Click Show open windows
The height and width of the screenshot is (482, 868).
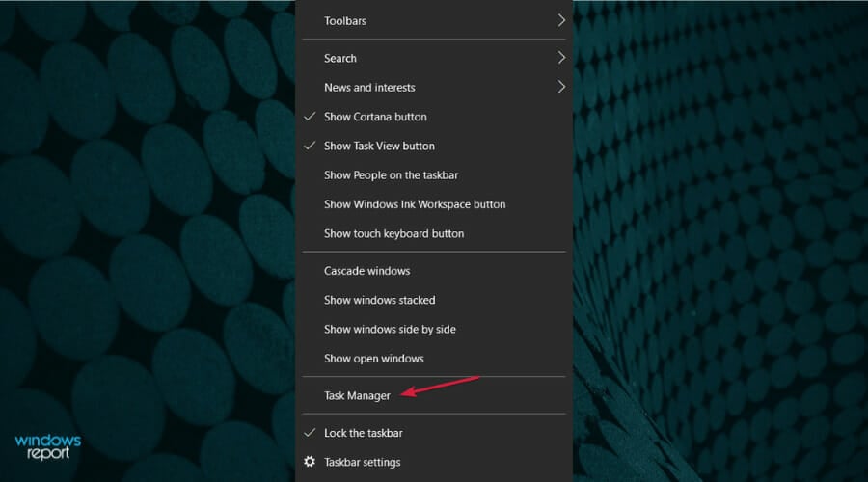[434, 359]
